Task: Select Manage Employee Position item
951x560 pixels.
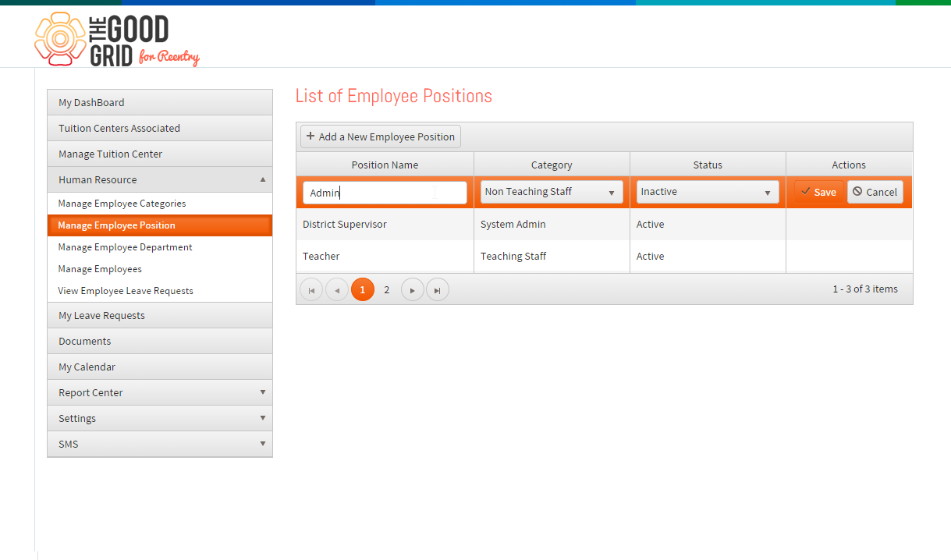Action: coord(160,225)
